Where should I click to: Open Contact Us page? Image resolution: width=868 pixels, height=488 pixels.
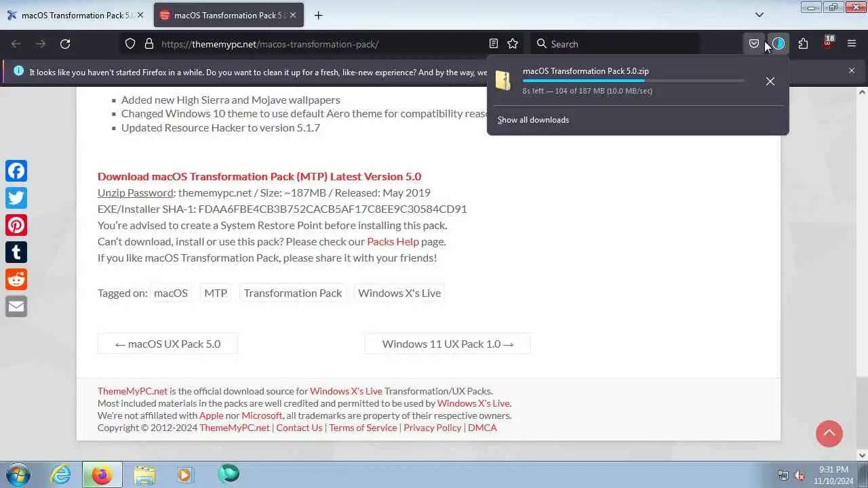coord(299,428)
